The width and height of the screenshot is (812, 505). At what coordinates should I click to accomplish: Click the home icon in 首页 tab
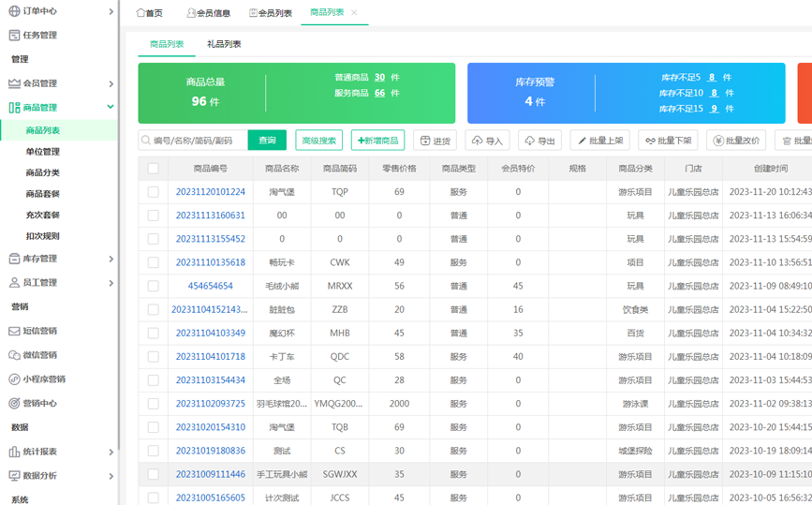pyautogui.click(x=140, y=12)
